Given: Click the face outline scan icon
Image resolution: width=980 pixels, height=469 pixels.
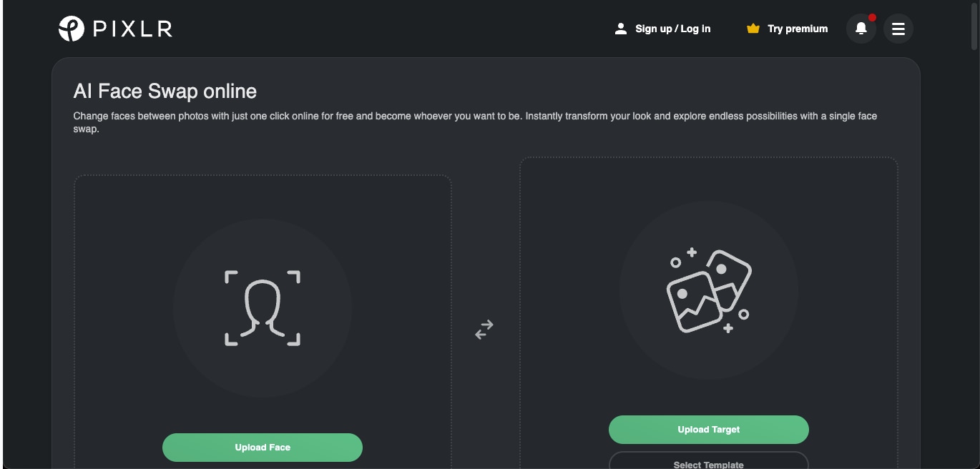Looking at the screenshot, I should click(263, 308).
